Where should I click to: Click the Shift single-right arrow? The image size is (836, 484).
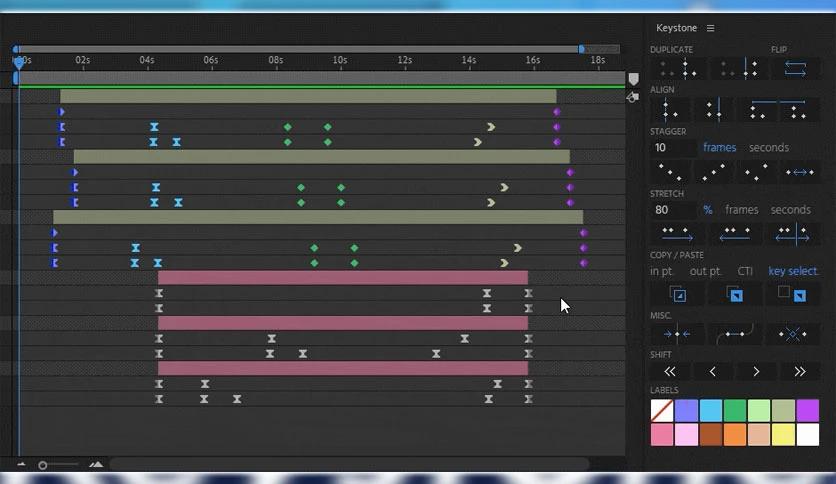(756, 371)
